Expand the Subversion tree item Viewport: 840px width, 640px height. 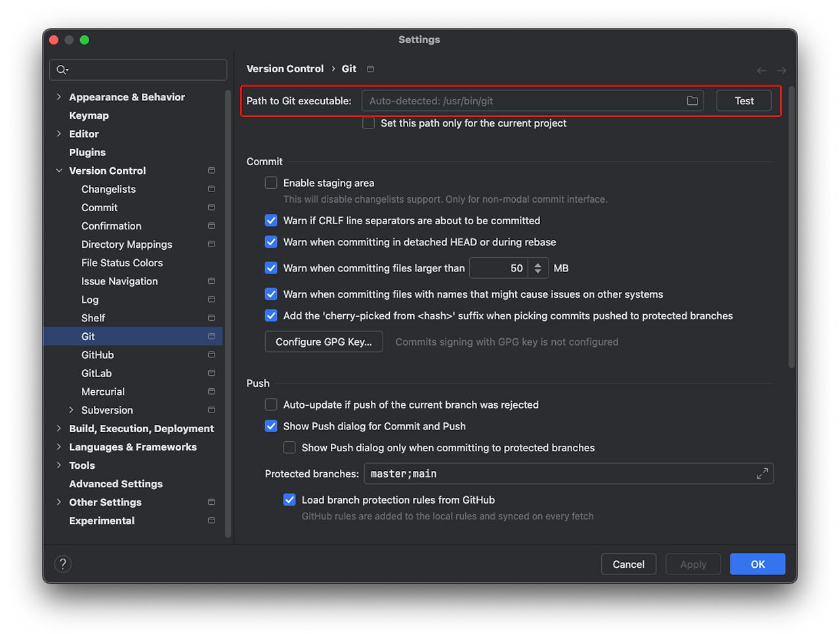pyautogui.click(x=71, y=410)
